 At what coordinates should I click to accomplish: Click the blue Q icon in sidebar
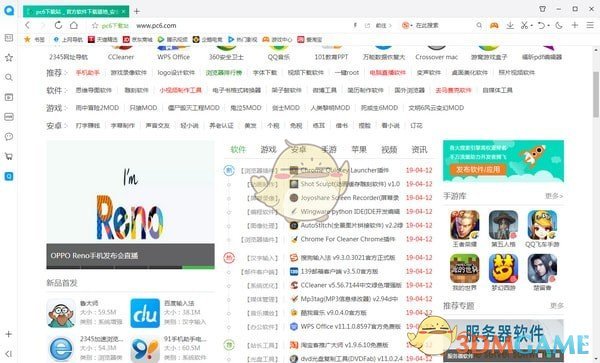9,176
